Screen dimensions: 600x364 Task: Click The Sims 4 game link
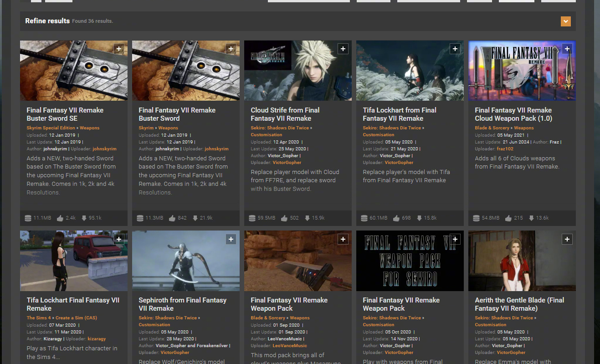coord(39,318)
